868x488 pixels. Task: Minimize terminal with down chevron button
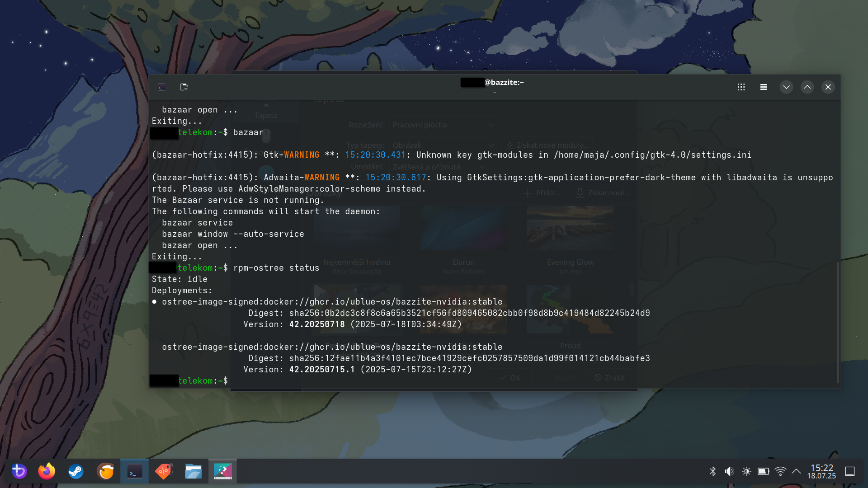coord(786,87)
